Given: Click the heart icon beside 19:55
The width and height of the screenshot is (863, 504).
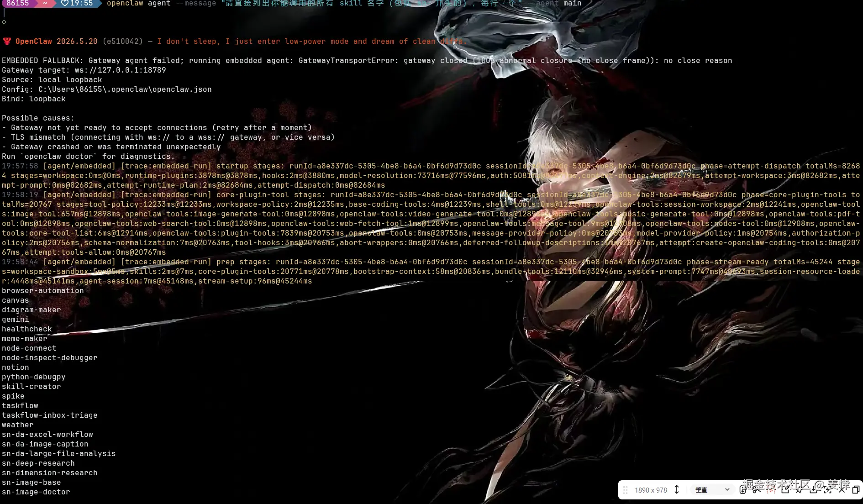Looking at the screenshot, I should (64, 4).
